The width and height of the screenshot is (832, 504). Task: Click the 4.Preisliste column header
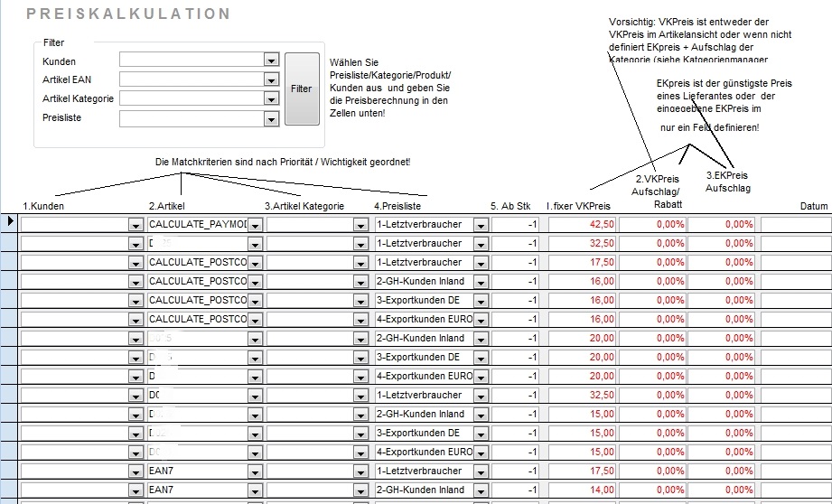pyautogui.click(x=397, y=206)
